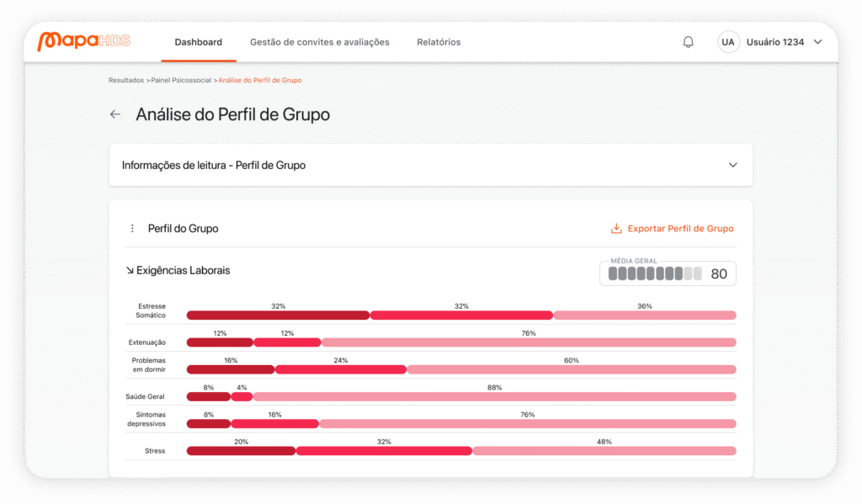This screenshot has height=504, width=862.
Task: Click the dark red 20% Stress segment
Action: pos(241,451)
